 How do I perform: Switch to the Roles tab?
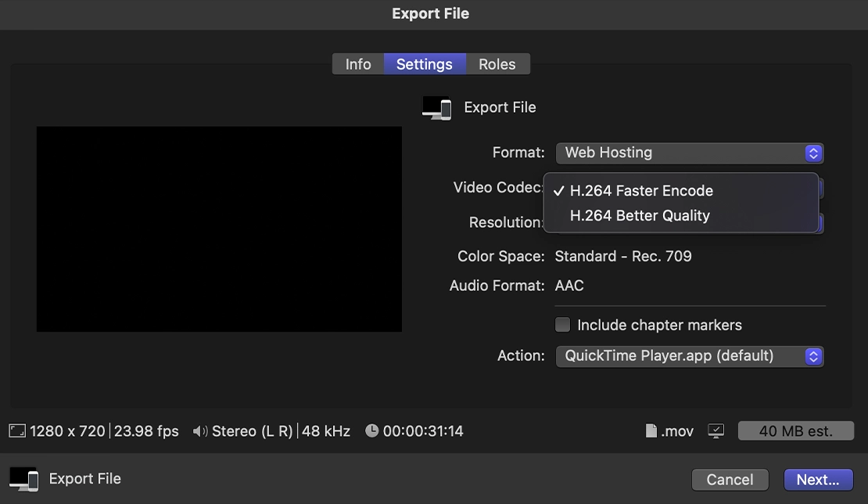pyautogui.click(x=497, y=64)
